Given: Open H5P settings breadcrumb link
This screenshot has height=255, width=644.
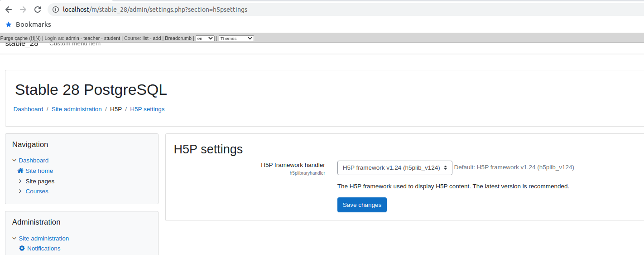Looking at the screenshot, I should (147, 109).
